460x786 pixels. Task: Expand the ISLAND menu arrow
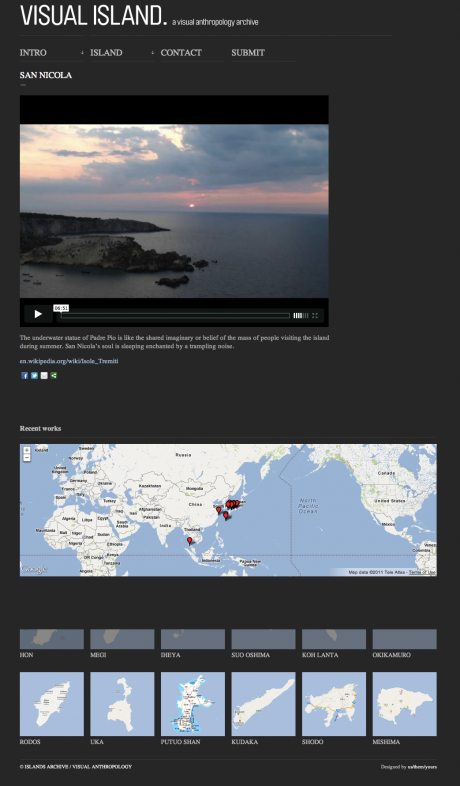click(x=152, y=53)
